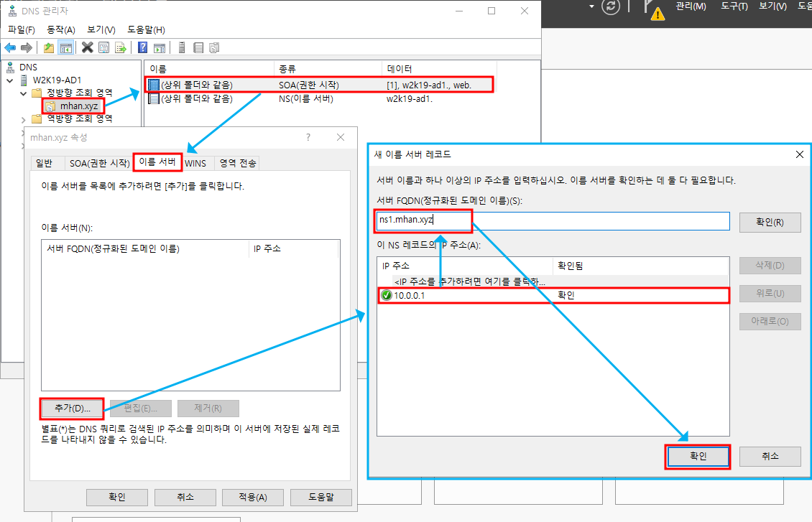
Task: Close the 새 이름 서버 레코드 dialog
Action: (800, 154)
